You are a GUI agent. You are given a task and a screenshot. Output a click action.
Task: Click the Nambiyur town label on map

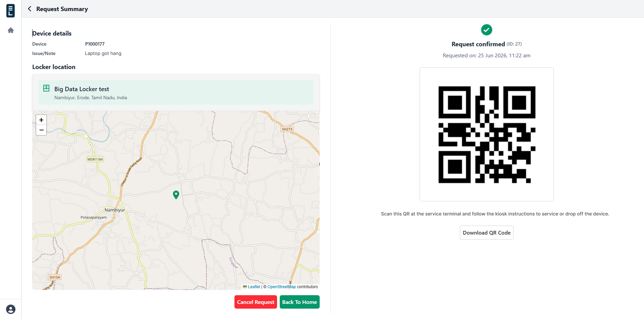115,210
